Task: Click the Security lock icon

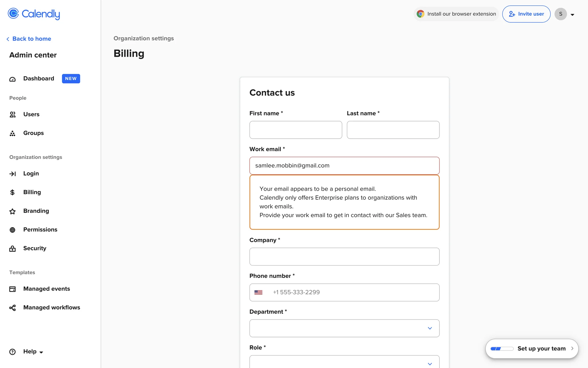Action: tap(13, 249)
